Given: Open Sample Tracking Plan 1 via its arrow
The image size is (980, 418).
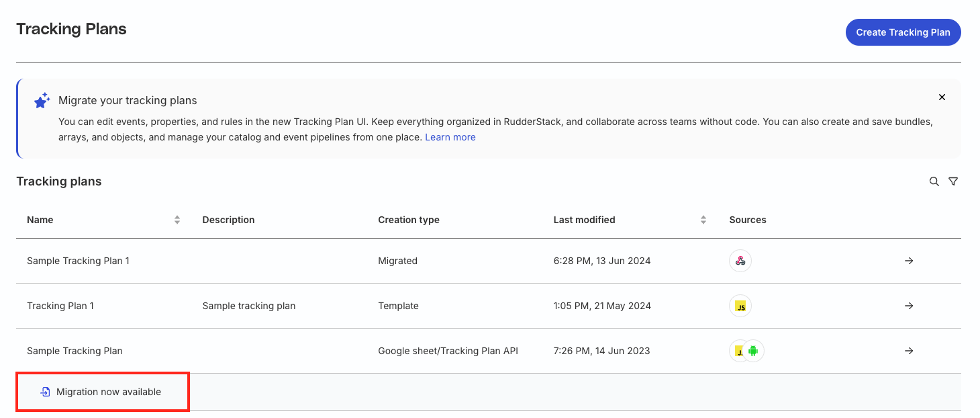Looking at the screenshot, I should point(909,261).
